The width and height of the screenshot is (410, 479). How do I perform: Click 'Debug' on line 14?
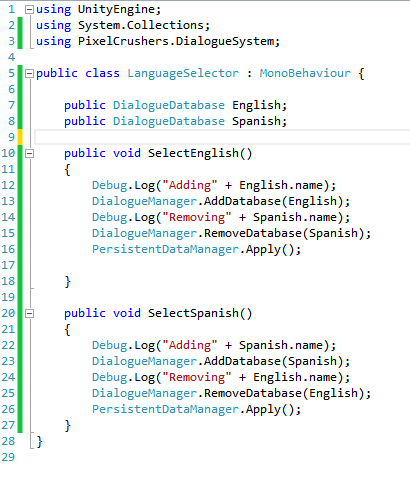point(110,217)
